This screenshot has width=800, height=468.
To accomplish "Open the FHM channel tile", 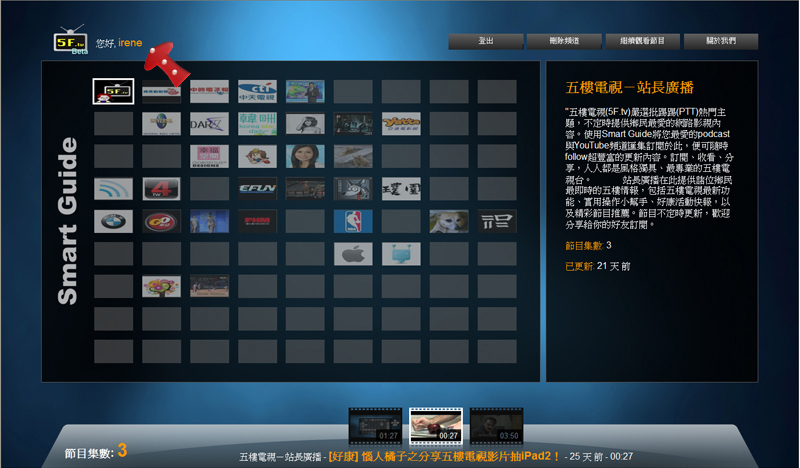I will pyautogui.click(x=257, y=221).
